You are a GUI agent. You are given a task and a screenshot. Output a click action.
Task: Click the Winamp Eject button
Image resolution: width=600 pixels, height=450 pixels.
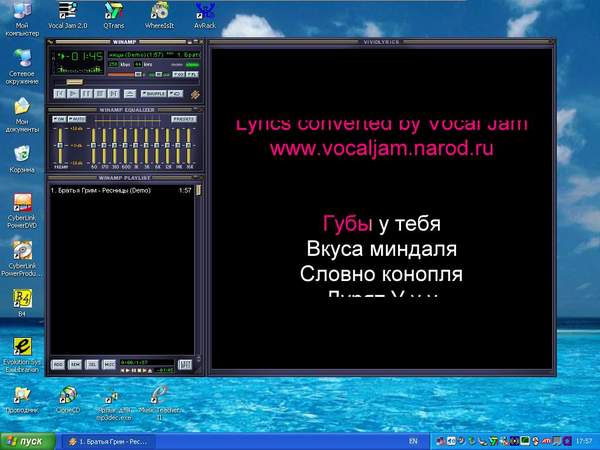coord(130,93)
